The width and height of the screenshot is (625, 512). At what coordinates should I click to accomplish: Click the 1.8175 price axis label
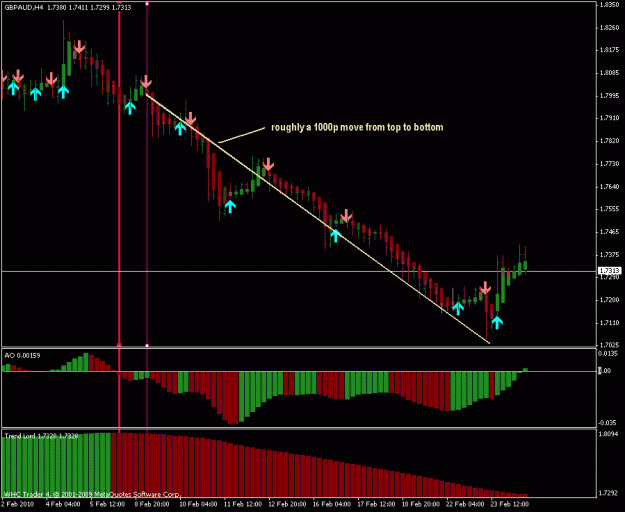point(610,50)
